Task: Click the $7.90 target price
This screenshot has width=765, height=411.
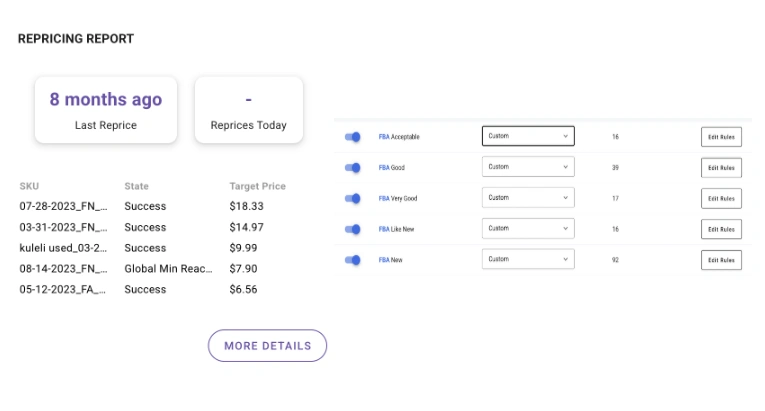Action: coord(243,268)
